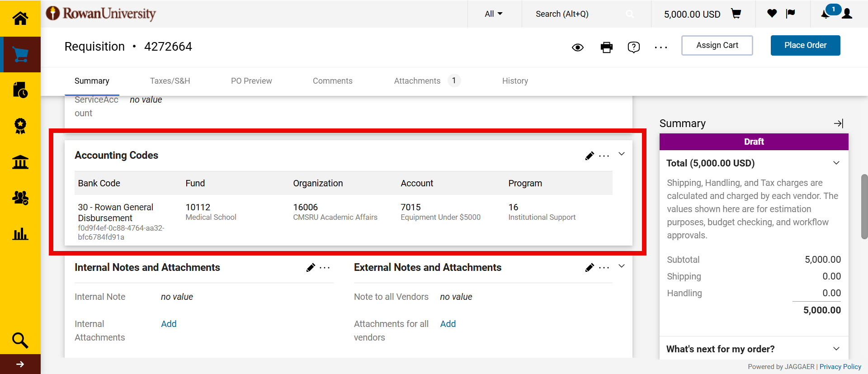This screenshot has width=868, height=374.
Task: Expand the left navigation menu arrow
Action: click(20, 364)
